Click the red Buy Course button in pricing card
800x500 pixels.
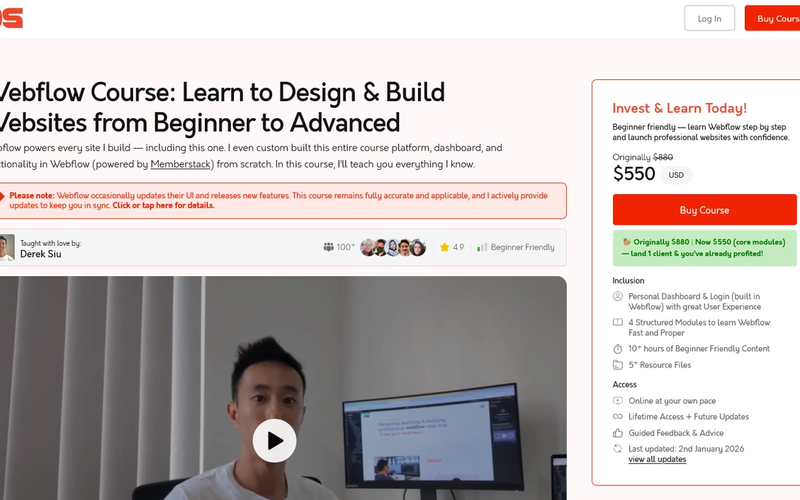click(x=704, y=210)
